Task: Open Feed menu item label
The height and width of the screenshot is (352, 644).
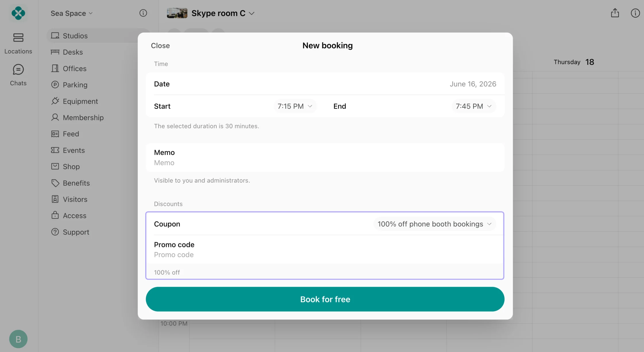Action: tap(71, 134)
